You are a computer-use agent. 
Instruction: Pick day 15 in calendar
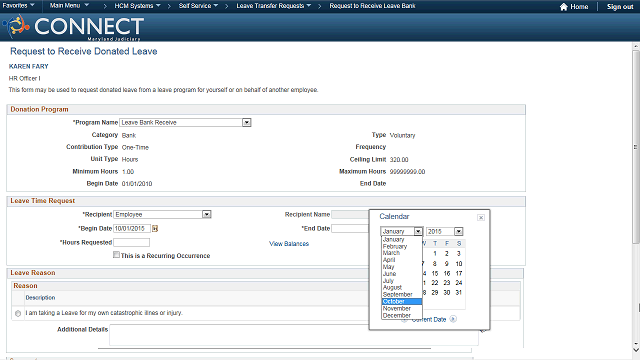(435, 273)
